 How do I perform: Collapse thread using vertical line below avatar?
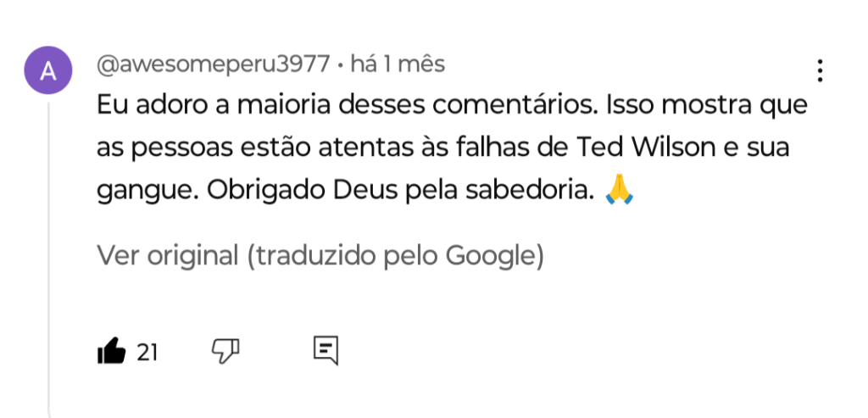[49, 254]
